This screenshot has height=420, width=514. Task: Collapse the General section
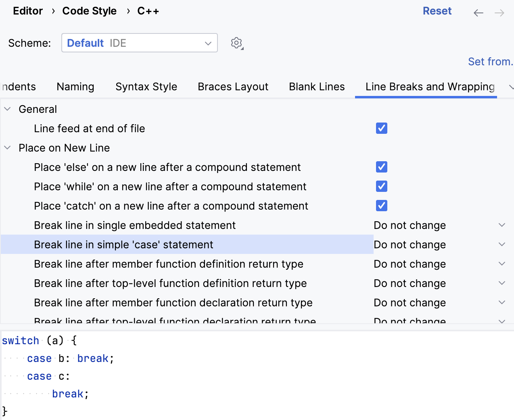[x=7, y=108]
